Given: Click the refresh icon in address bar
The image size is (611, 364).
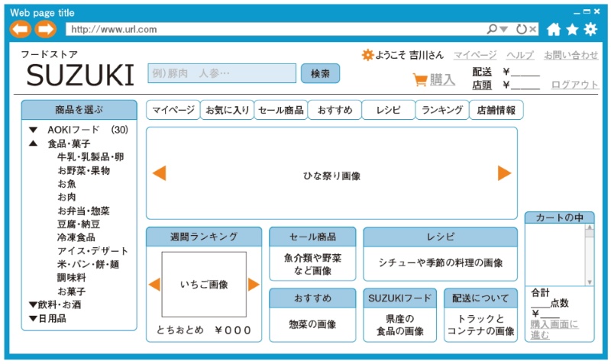Looking at the screenshot, I should pyautogui.click(x=522, y=29).
